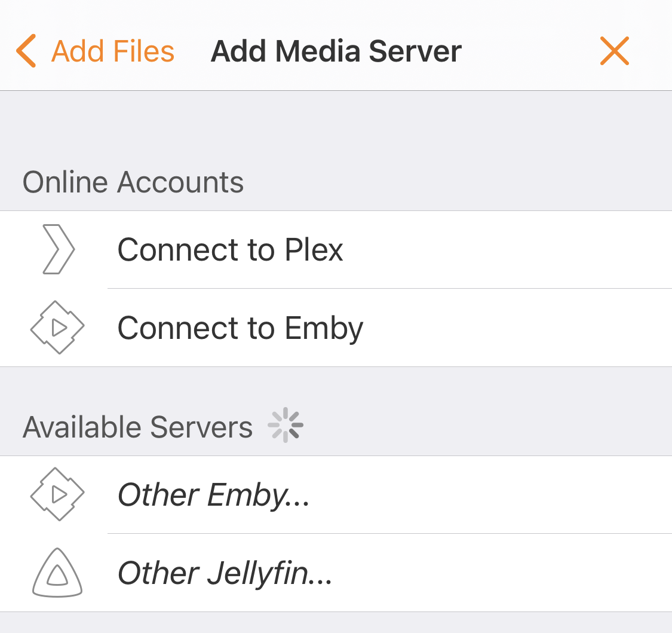Click the server discovery loading spinner
This screenshot has width=672, height=633.
point(286,425)
